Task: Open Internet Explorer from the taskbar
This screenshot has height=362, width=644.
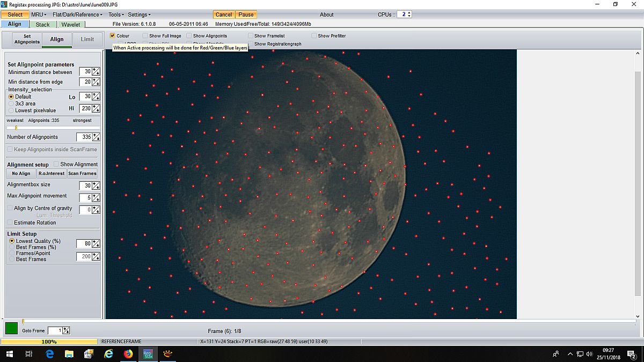Action: [x=108, y=354]
